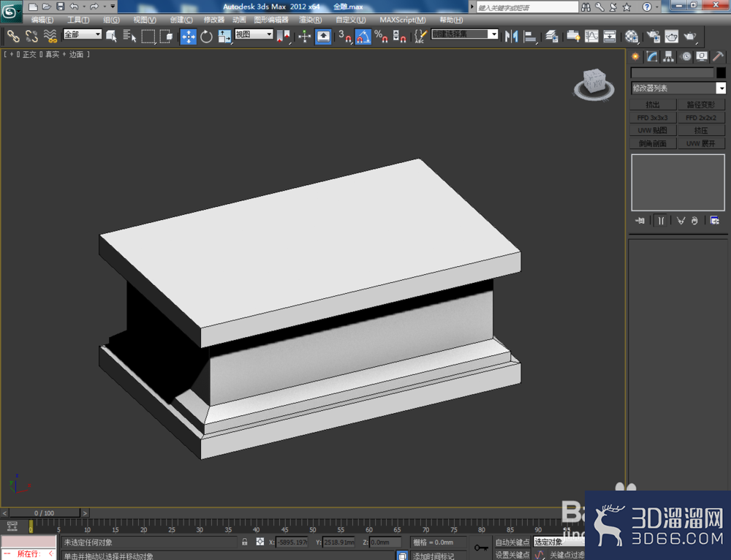Screen dimensions: 731x560
Task: Open the 渲染(R) menu
Action: 311,20
